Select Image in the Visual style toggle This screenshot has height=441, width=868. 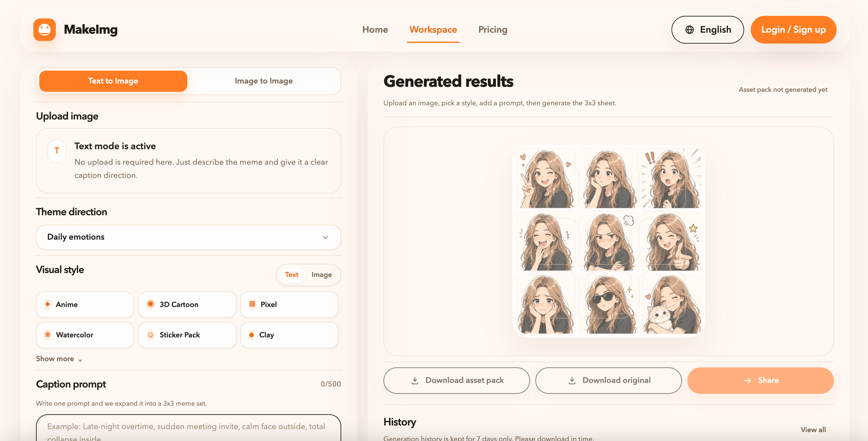321,275
